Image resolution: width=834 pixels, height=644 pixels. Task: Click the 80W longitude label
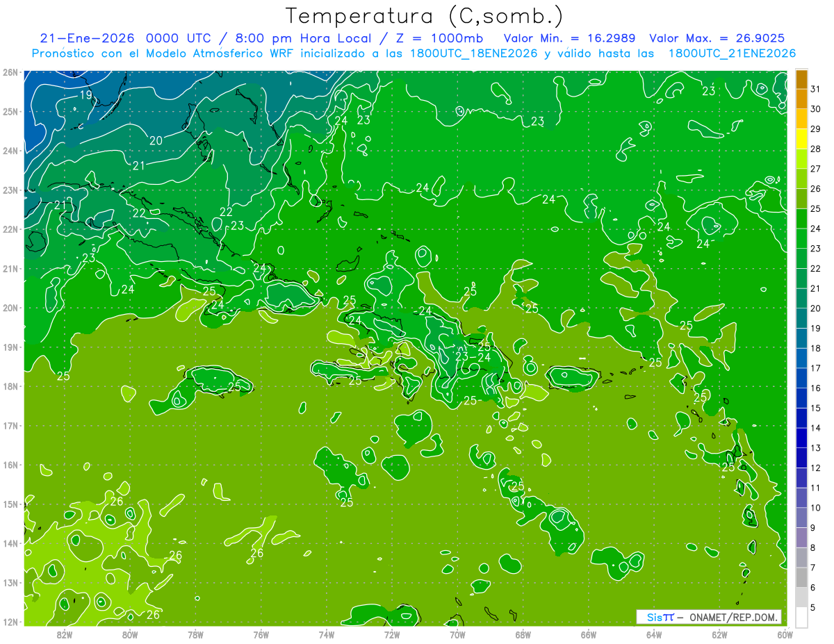click(x=129, y=634)
